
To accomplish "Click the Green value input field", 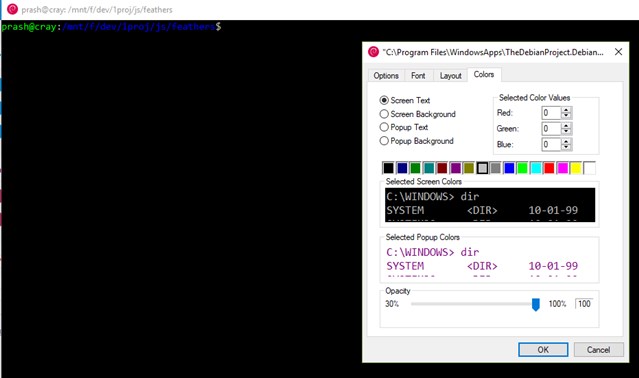I will coord(551,129).
